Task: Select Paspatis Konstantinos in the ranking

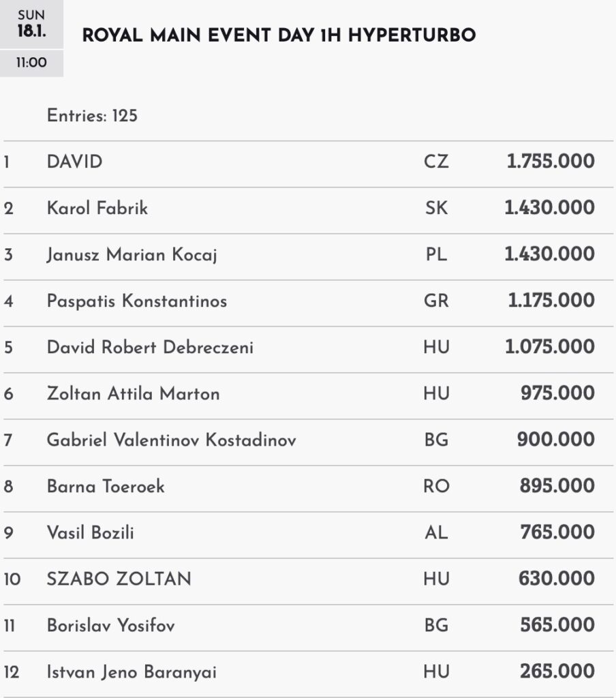Action: point(137,301)
